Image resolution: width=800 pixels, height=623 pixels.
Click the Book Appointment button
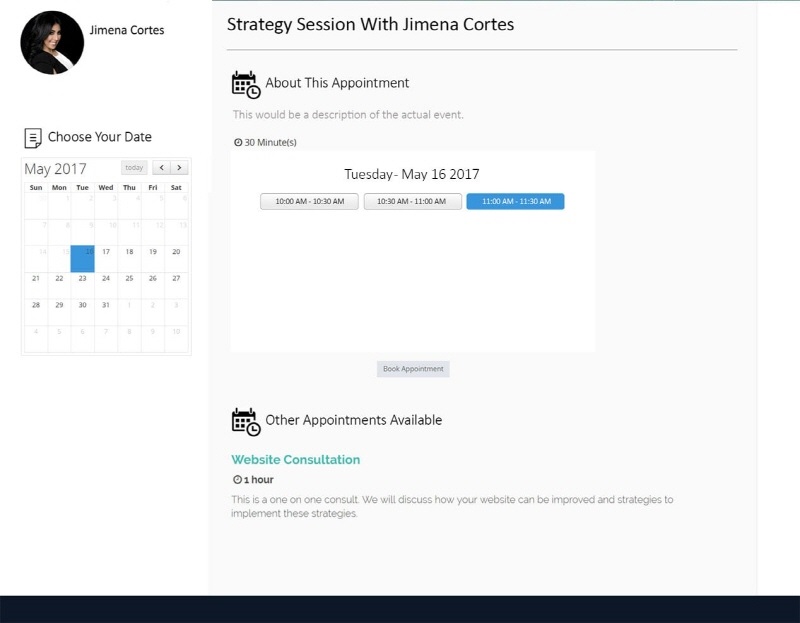413,369
